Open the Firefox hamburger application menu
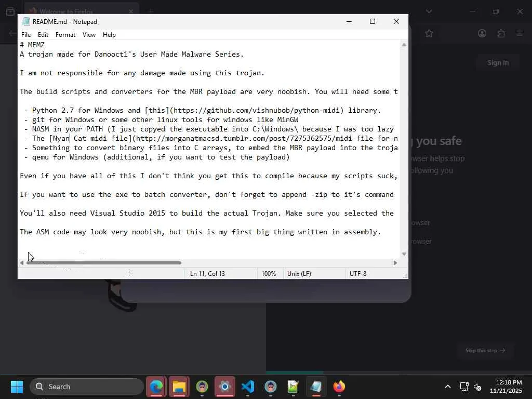 click(x=520, y=33)
